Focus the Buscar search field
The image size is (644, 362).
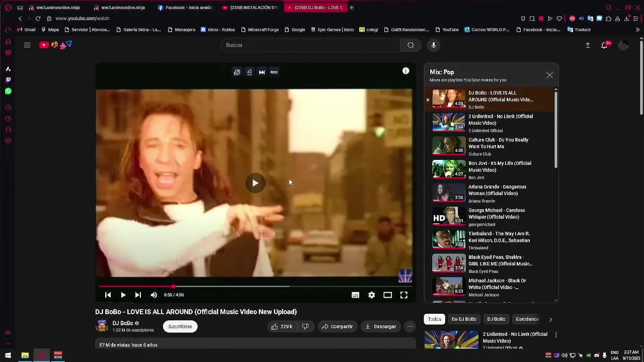click(310, 45)
